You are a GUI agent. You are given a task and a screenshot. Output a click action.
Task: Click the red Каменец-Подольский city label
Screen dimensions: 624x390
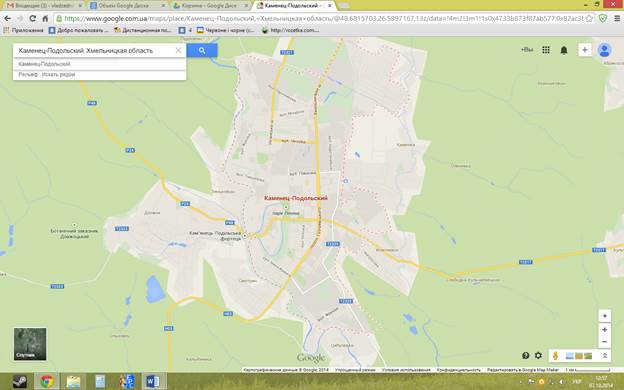(x=296, y=198)
